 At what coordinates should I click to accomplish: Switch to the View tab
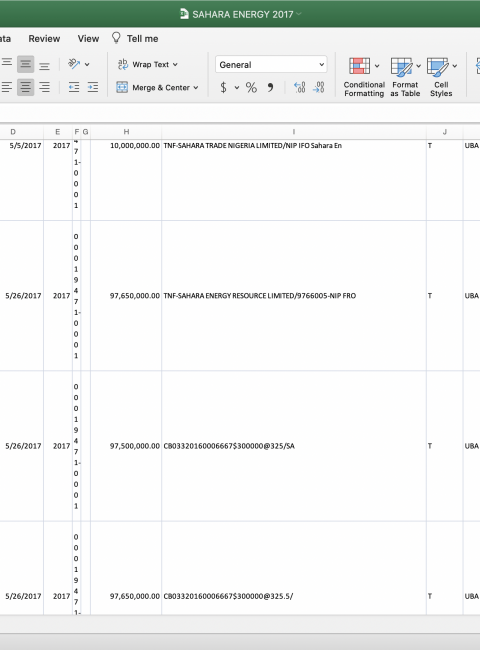point(88,39)
